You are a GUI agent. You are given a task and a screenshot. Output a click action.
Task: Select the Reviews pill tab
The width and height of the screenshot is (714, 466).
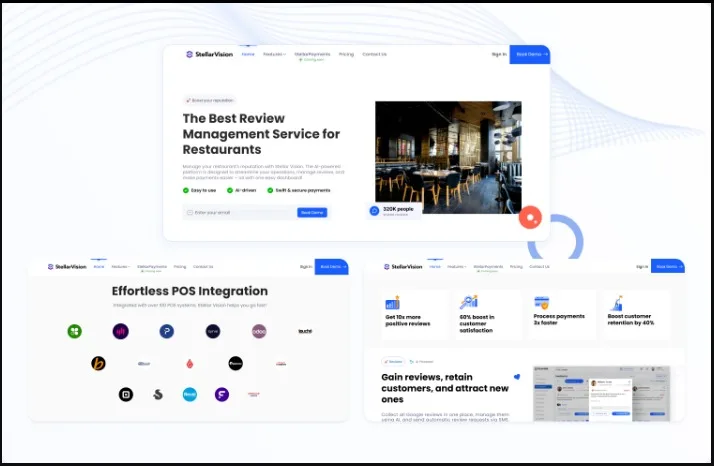coord(393,362)
